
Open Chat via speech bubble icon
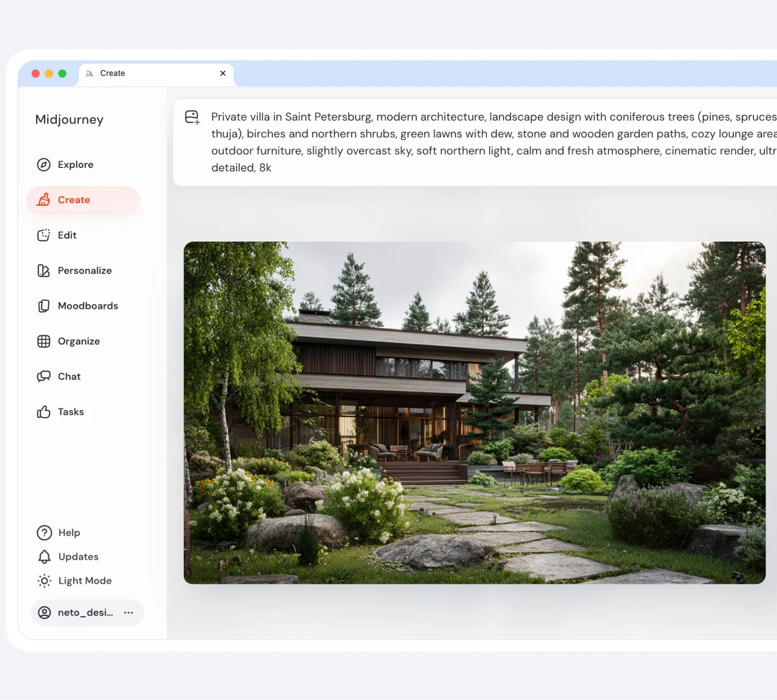pyautogui.click(x=44, y=377)
